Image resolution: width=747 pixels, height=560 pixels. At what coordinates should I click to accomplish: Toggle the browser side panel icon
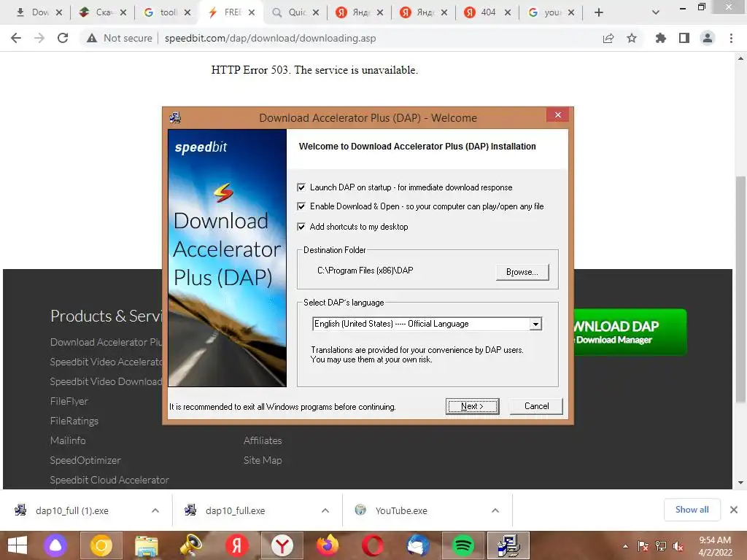(x=684, y=38)
